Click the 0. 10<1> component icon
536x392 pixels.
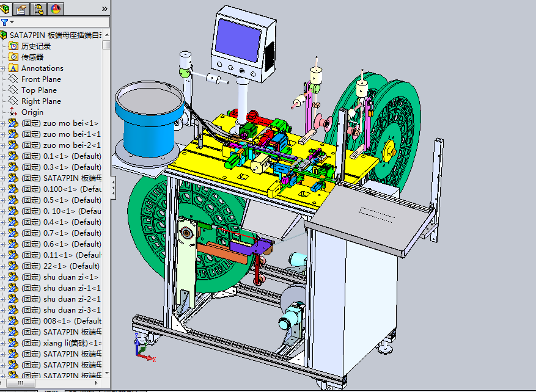click(13, 211)
